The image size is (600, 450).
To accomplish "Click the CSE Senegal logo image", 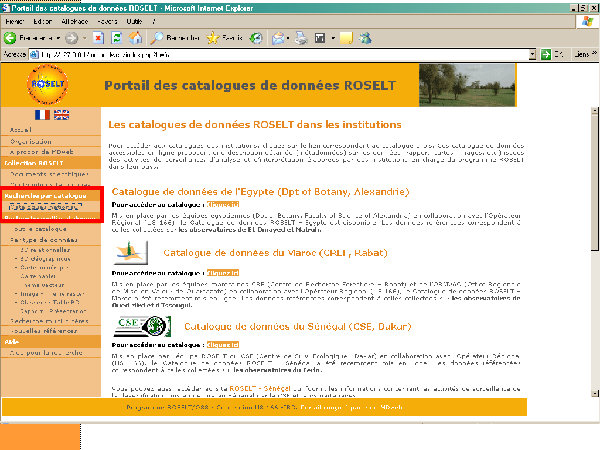I will pos(142,326).
